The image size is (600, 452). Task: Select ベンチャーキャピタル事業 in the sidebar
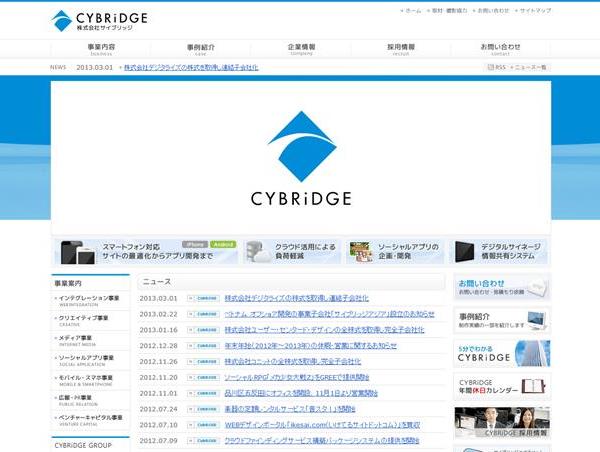(x=90, y=420)
